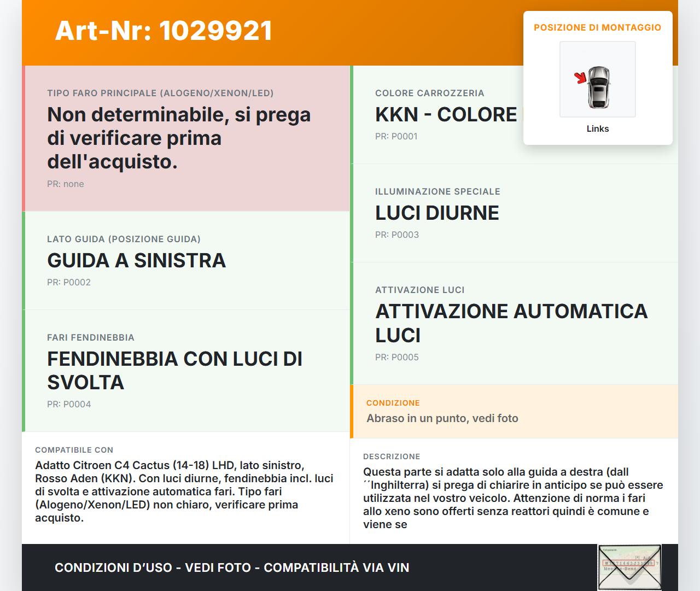Click the Art-Nr: 1029921 title
Image resolution: width=700 pixels, height=591 pixels.
pos(164,31)
